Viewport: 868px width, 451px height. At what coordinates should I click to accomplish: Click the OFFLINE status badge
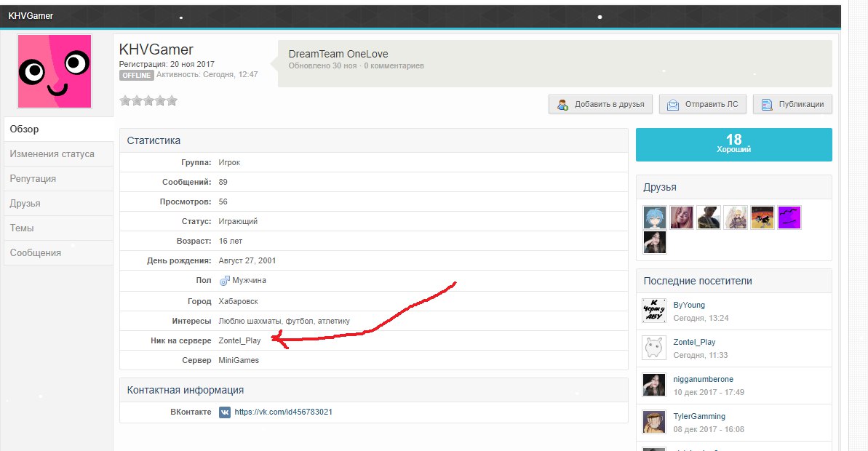point(137,75)
